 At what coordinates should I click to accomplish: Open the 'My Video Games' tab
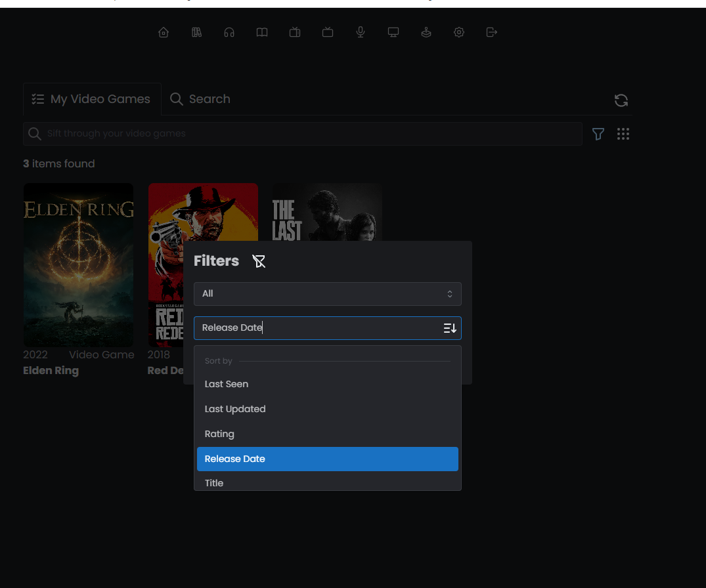pyautogui.click(x=92, y=99)
